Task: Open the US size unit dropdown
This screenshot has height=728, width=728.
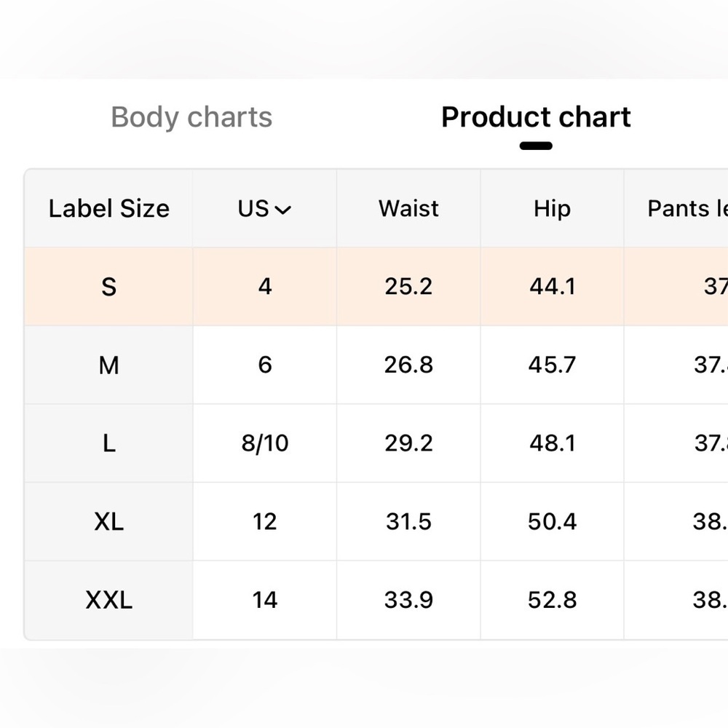Action: tap(265, 208)
